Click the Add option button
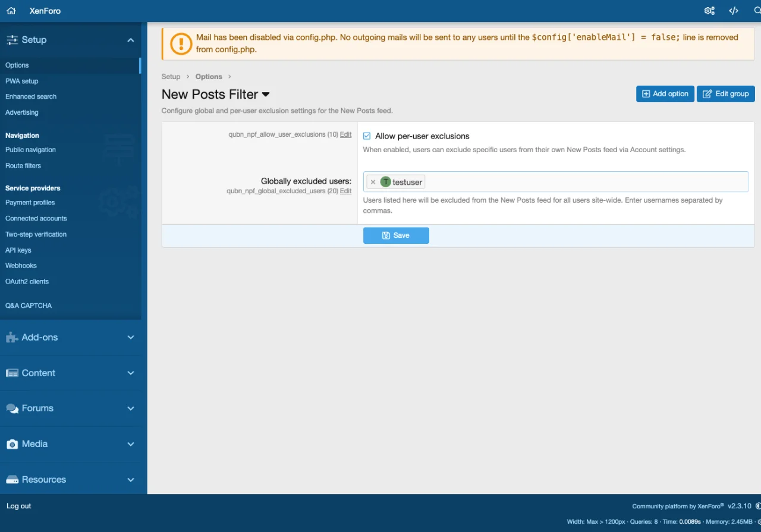The width and height of the screenshot is (761, 532). pos(665,94)
